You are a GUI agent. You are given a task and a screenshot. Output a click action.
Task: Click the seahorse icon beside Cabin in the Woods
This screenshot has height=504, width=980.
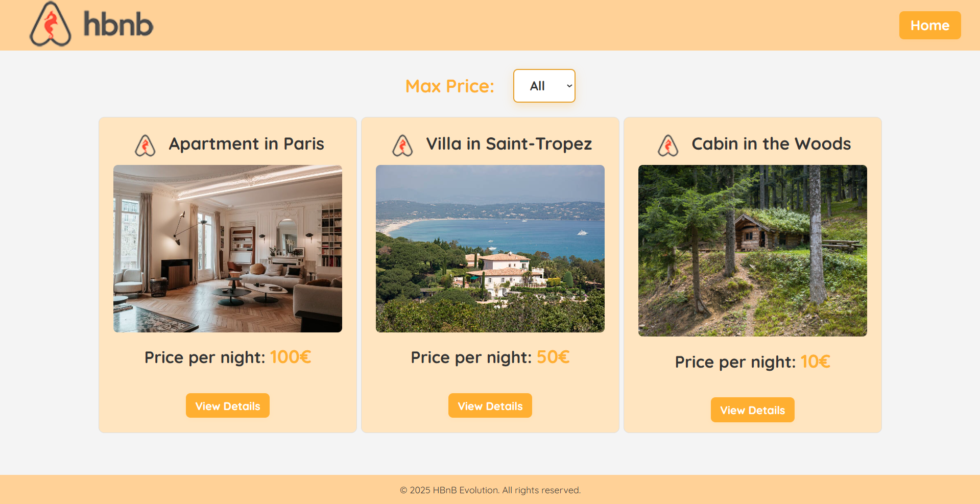668,146
